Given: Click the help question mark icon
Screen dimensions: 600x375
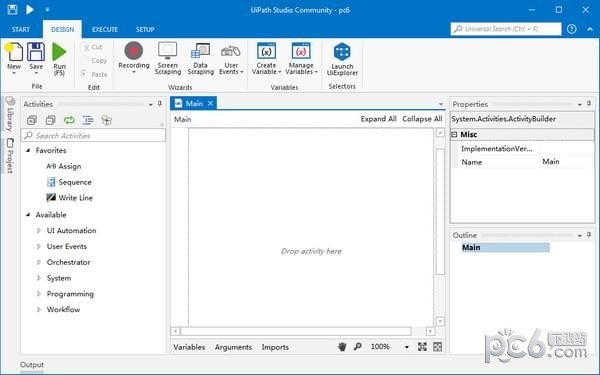Looking at the screenshot, I should pos(572,29).
